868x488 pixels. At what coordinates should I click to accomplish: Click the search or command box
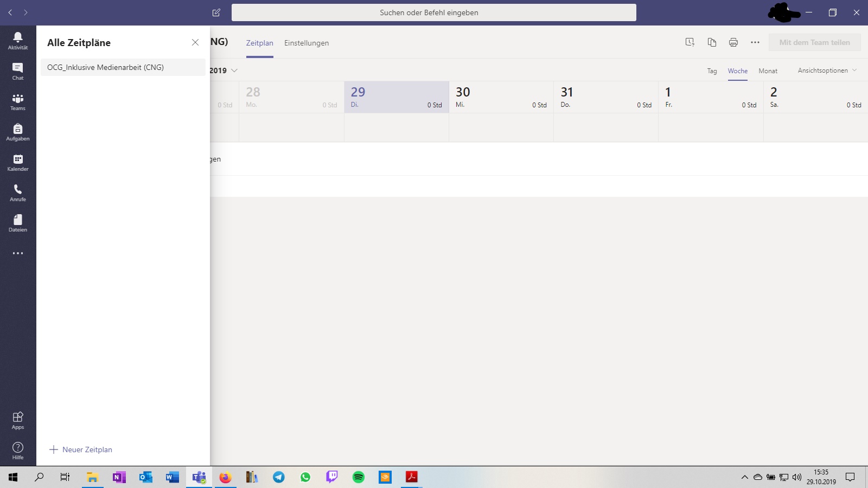[434, 12]
